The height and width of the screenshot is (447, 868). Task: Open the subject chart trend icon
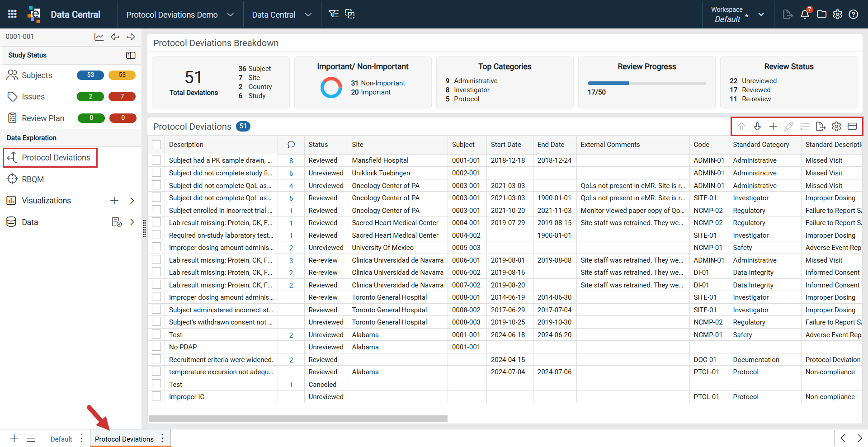click(99, 37)
